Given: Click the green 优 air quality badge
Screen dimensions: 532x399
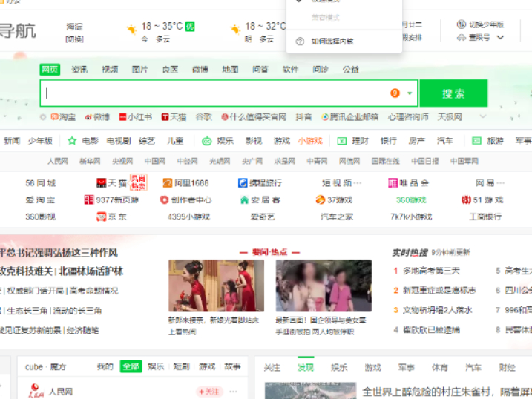Looking at the screenshot, I should (x=190, y=27).
